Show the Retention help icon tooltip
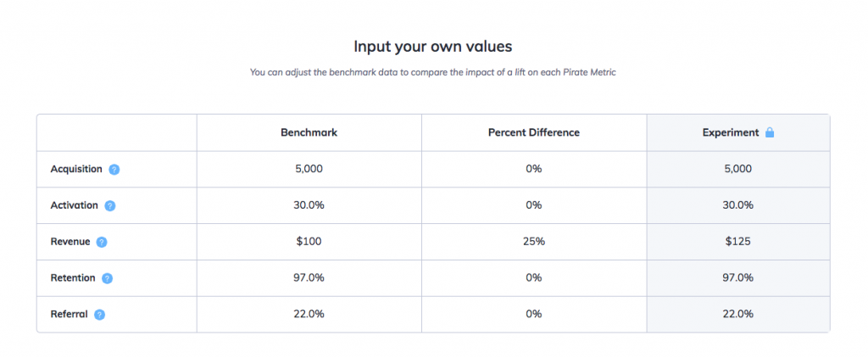 pos(108,278)
